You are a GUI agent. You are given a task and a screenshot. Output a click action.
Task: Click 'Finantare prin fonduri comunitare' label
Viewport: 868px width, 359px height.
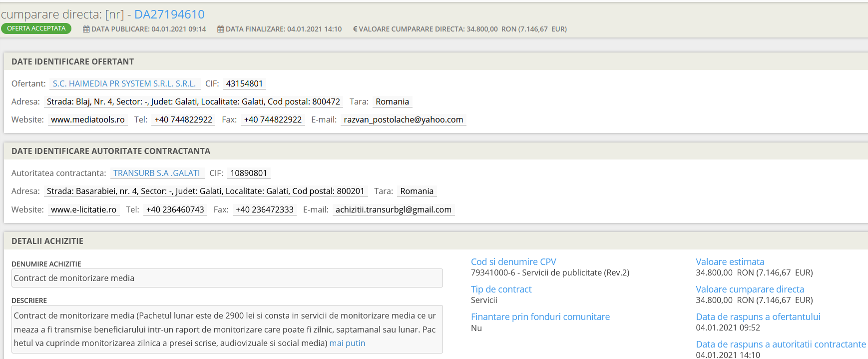click(x=540, y=316)
